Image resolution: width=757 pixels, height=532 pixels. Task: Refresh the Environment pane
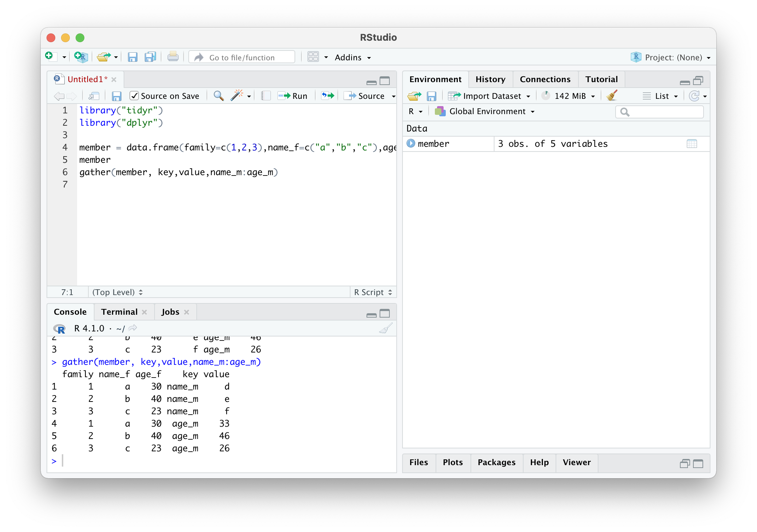pos(694,96)
